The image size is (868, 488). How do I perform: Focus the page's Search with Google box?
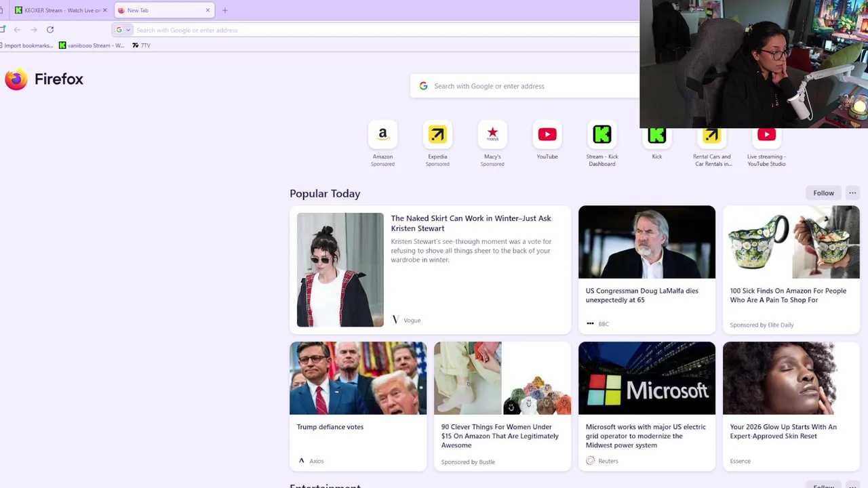525,86
